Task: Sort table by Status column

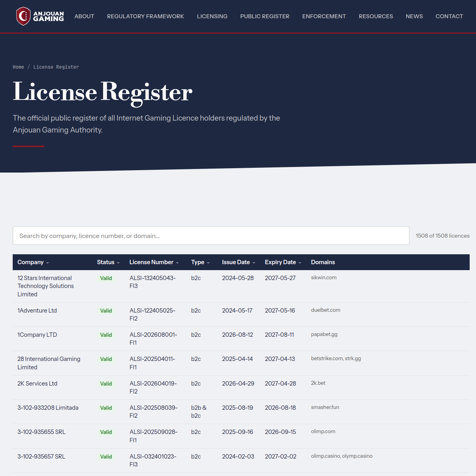Action: 108,262
